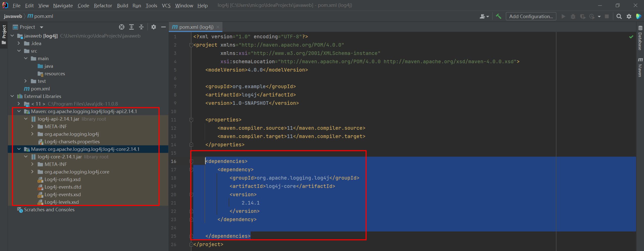Open Project panel options gear
644x251 pixels.
pyautogui.click(x=154, y=27)
